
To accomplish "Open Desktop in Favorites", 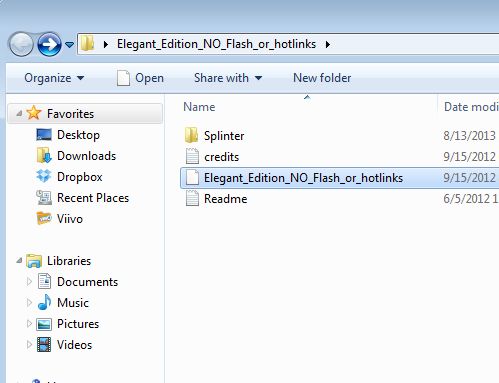I will (x=78, y=135).
